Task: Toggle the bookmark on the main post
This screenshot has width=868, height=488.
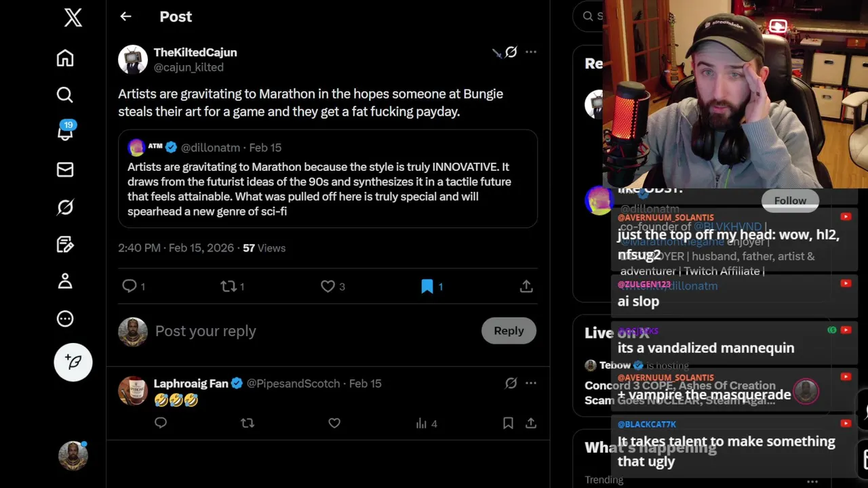Action: (x=427, y=287)
